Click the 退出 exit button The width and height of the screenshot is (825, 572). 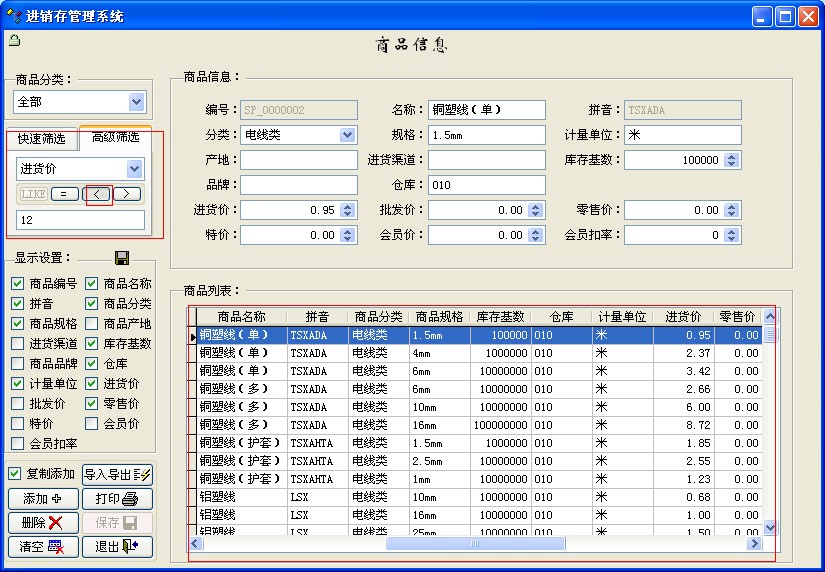(x=117, y=547)
